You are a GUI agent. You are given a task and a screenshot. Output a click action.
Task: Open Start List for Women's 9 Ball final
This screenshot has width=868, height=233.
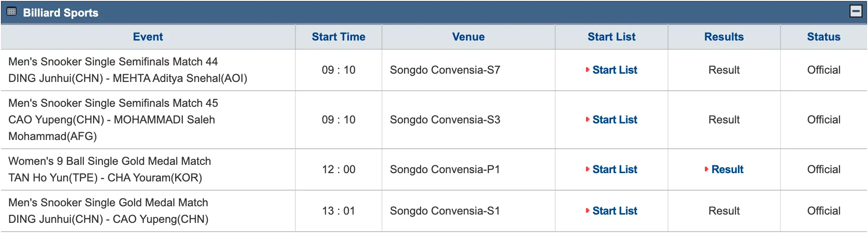click(x=615, y=169)
